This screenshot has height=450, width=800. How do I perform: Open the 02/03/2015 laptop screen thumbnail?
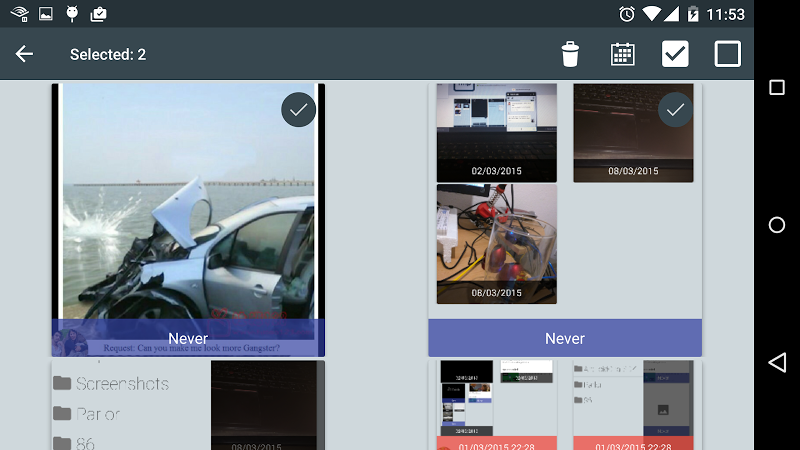pyautogui.click(x=496, y=133)
